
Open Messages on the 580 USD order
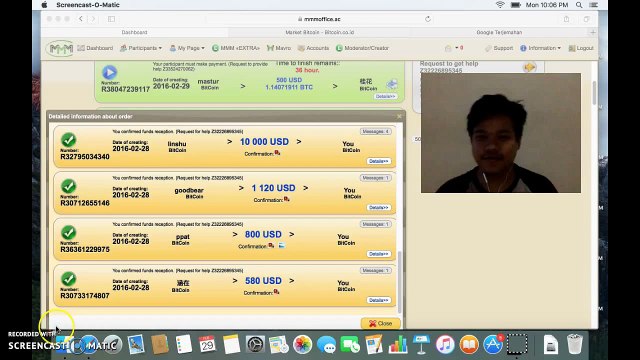coord(376,271)
